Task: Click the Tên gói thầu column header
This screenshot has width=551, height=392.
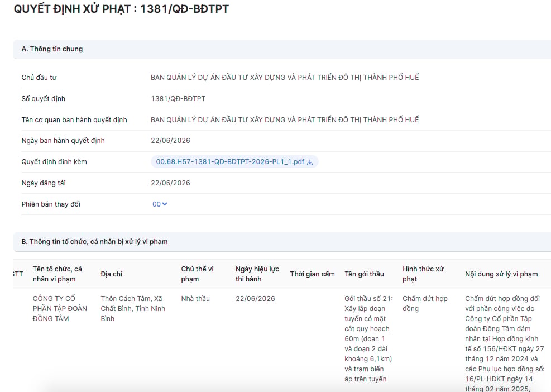Action: [x=364, y=274]
